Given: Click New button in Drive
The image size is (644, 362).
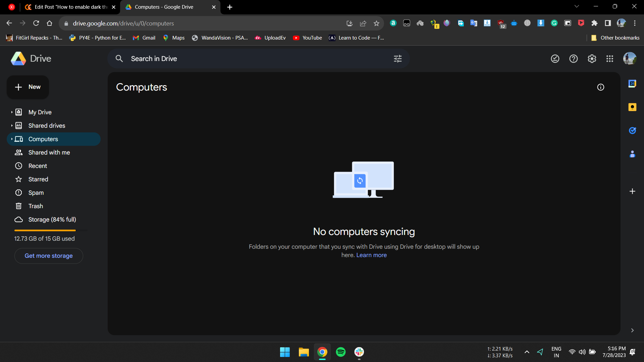Looking at the screenshot, I should click(x=28, y=87).
